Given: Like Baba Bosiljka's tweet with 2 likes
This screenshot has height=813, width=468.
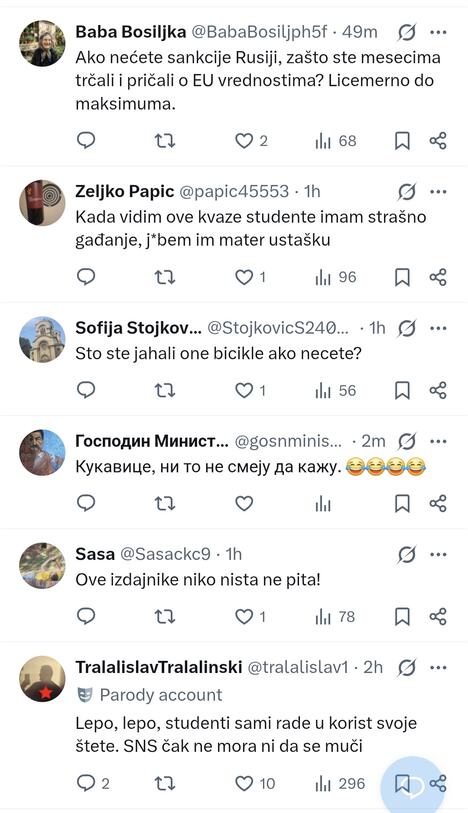Looking at the screenshot, I should [251, 141].
